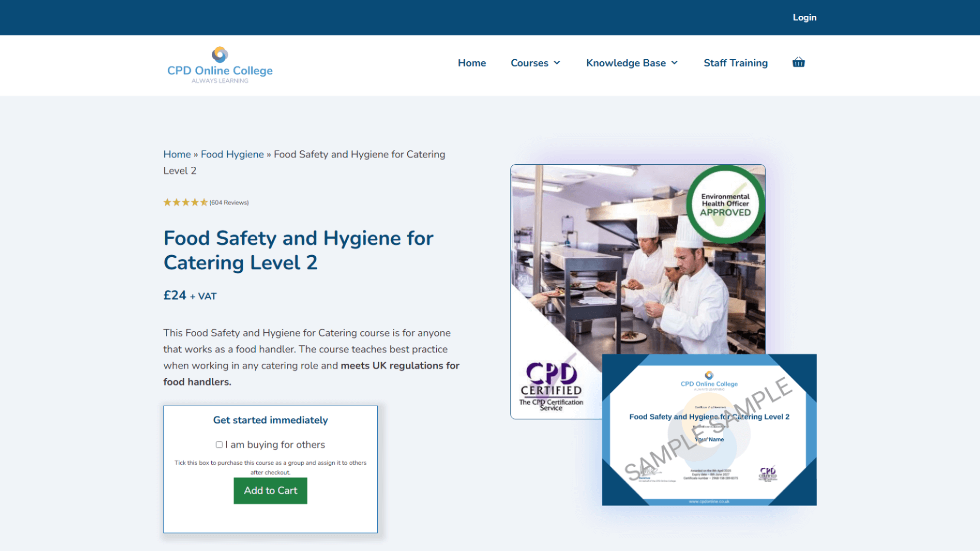This screenshot has width=980, height=551.
Task: Click the 'Tick this box to purchase' note
Action: [271, 467]
